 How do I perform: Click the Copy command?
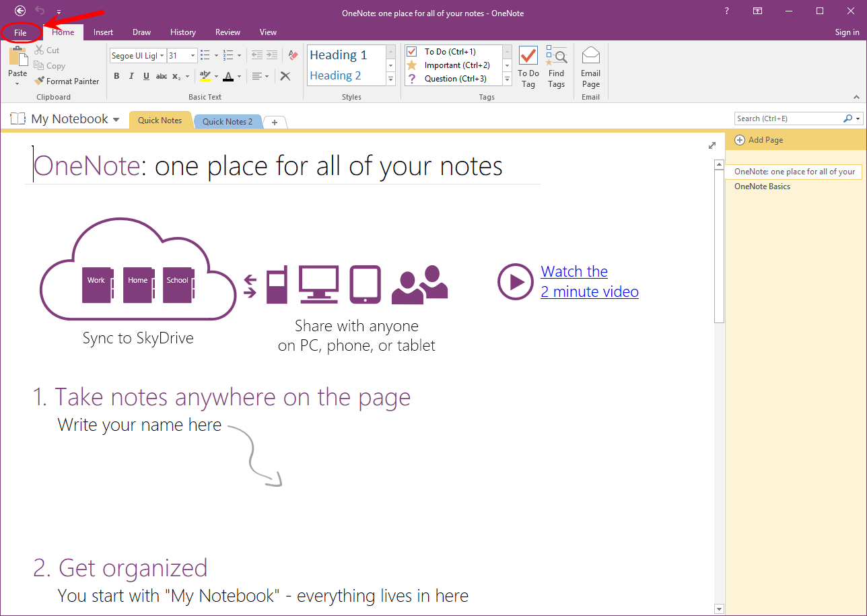click(x=50, y=66)
